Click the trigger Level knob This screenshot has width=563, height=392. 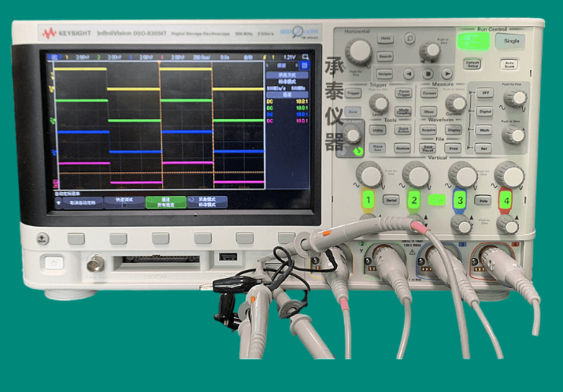click(x=380, y=103)
